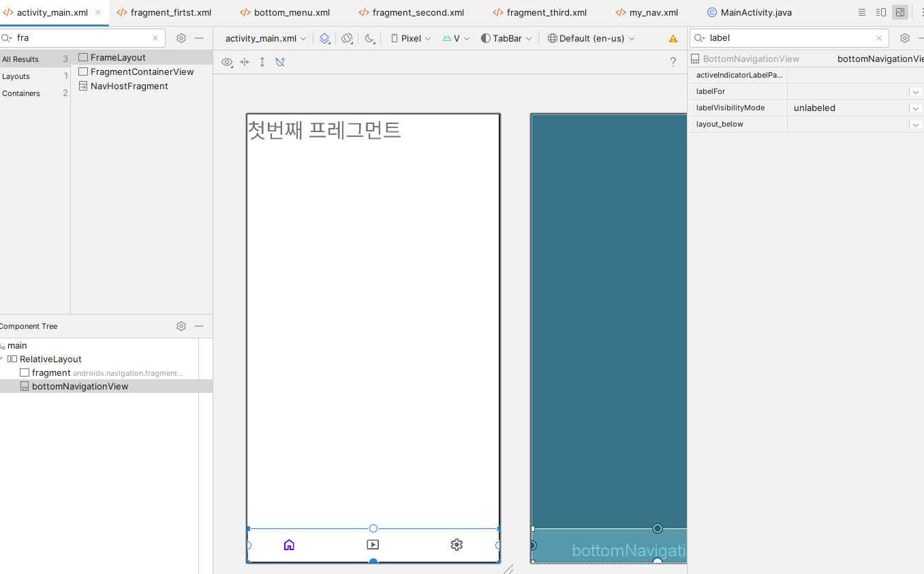Open the bottom_menu.xml tab
The height and width of the screenshot is (574, 924).
(x=285, y=12)
